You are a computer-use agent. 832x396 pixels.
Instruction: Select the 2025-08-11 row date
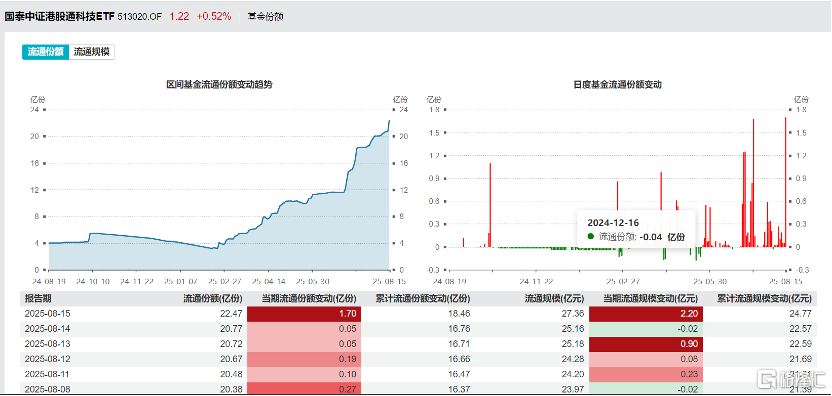[47, 374]
